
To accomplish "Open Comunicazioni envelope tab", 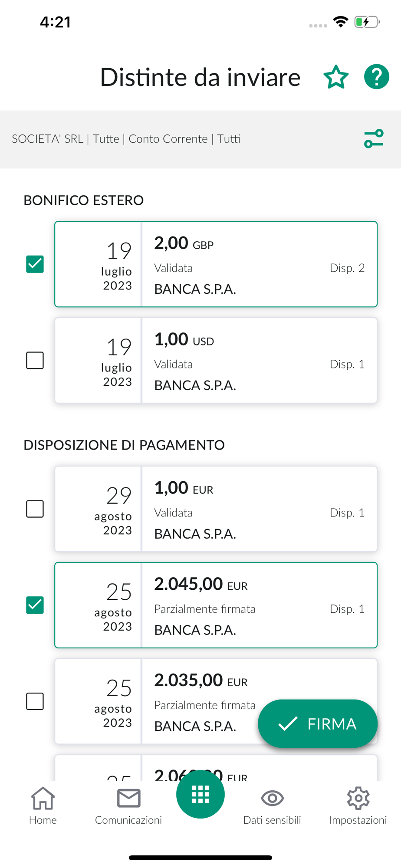I will point(128,805).
